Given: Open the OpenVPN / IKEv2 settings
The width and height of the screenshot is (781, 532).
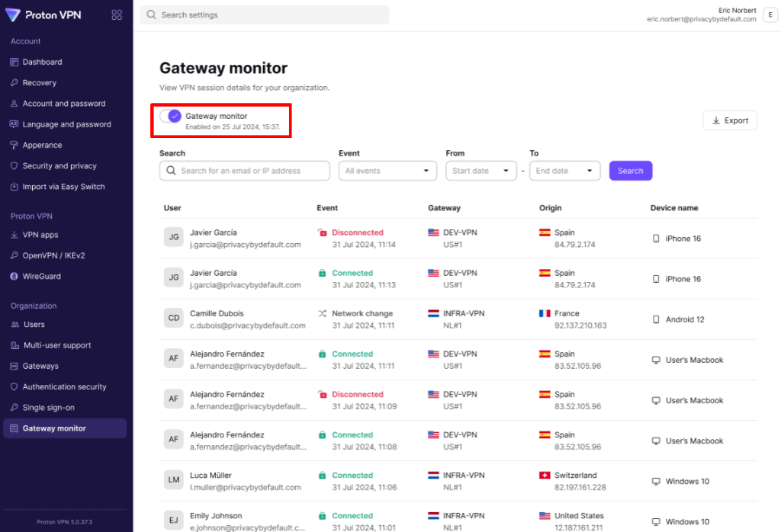Looking at the screenshot, I should pos(51,255).
